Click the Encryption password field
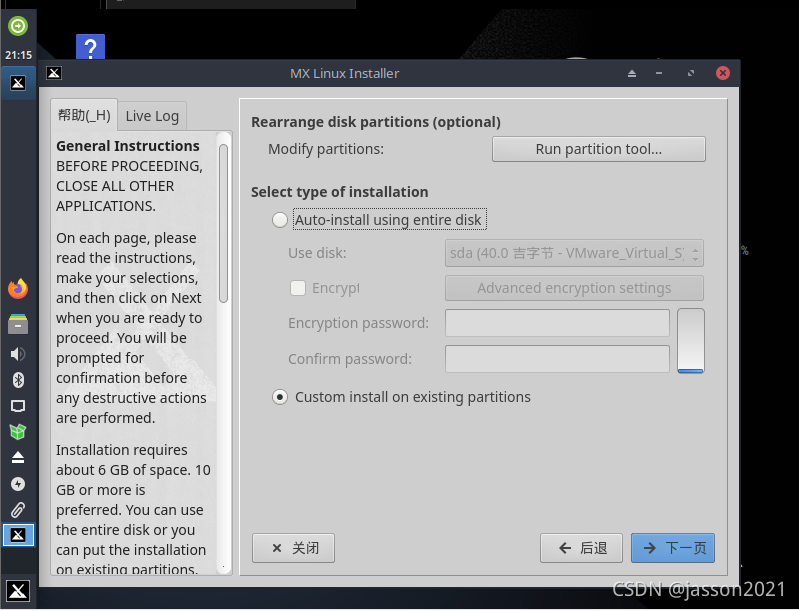Viewport: 799px width, 611px height. tap(557, 323)
